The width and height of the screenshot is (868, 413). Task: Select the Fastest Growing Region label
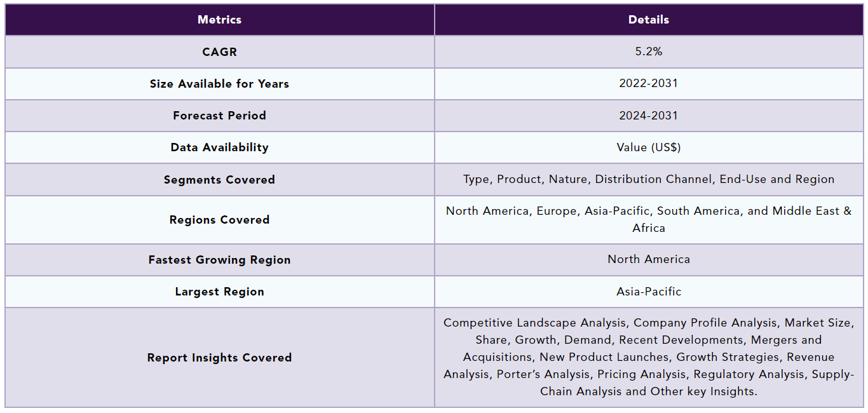click(x=219, y=260)
